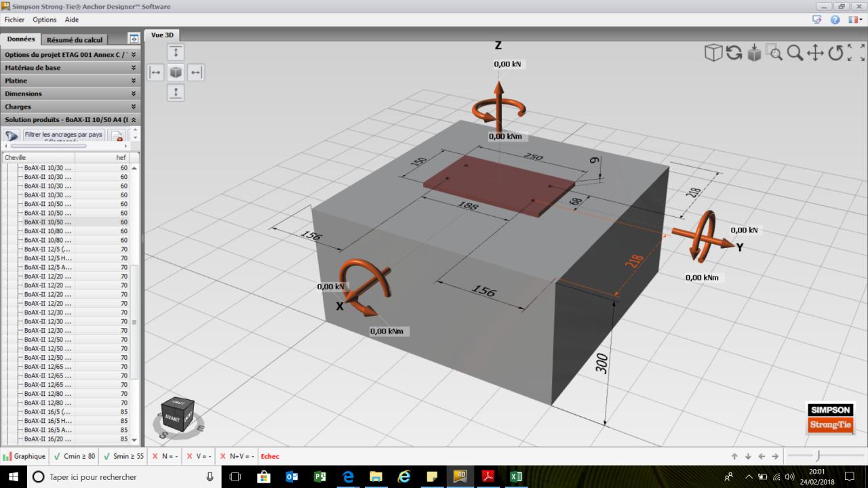Viewport: 868px width, 488px height.
Task: Click the Echec status text
Action: [x=270, y=456]
